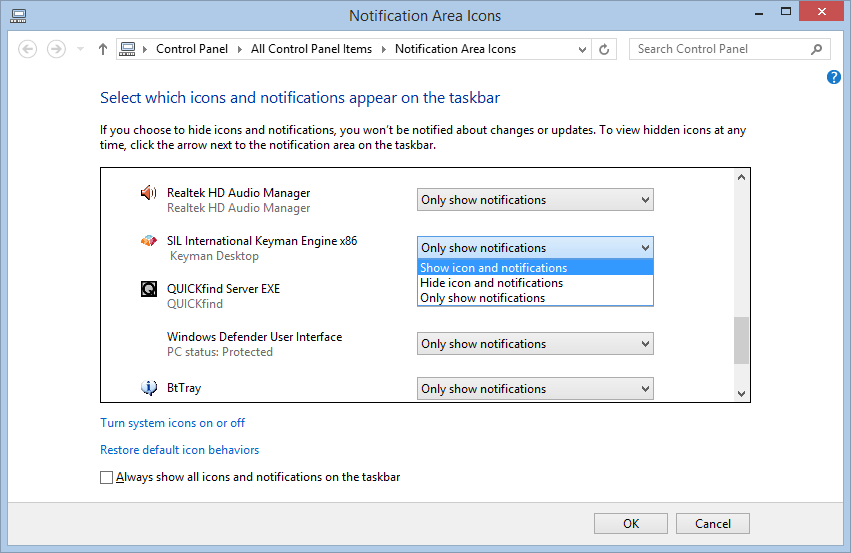Select the Windows Defender User Interface row text
The image size is (851, 553).
tap(255, 336)
